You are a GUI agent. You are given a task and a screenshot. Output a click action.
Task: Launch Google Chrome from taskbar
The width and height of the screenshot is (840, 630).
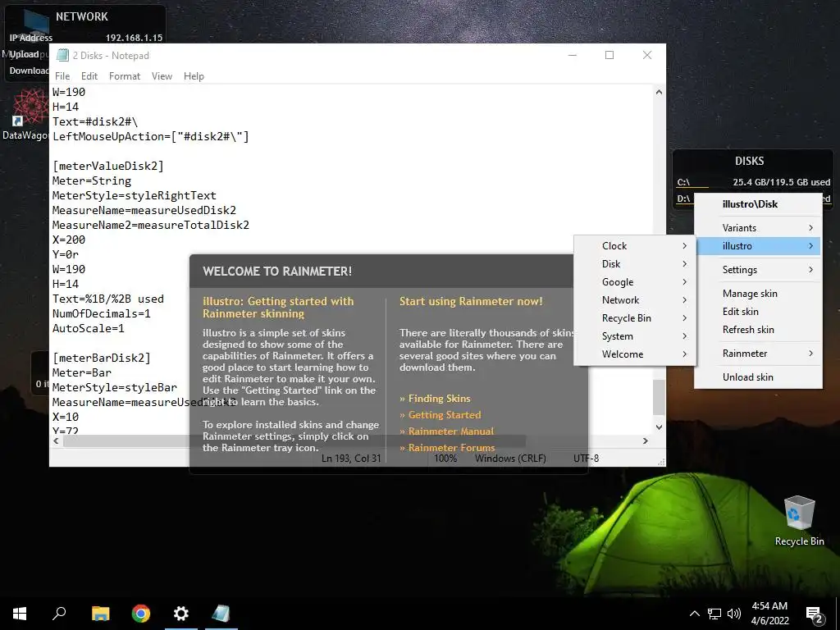[x=141, y=614]
